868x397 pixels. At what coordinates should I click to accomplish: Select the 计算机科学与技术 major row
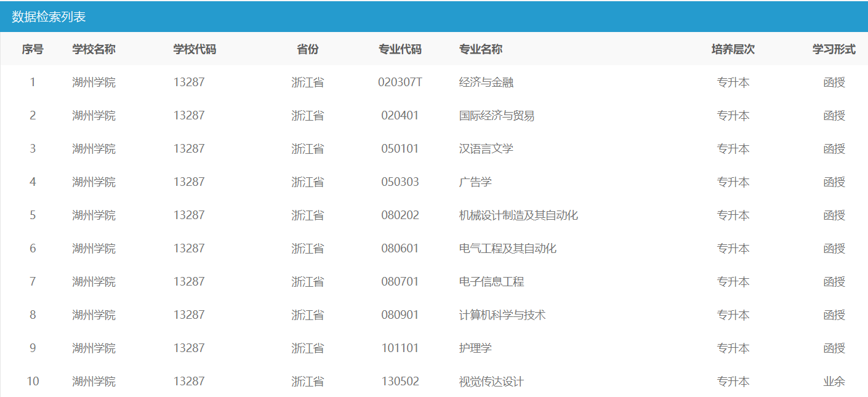(502, 315)
